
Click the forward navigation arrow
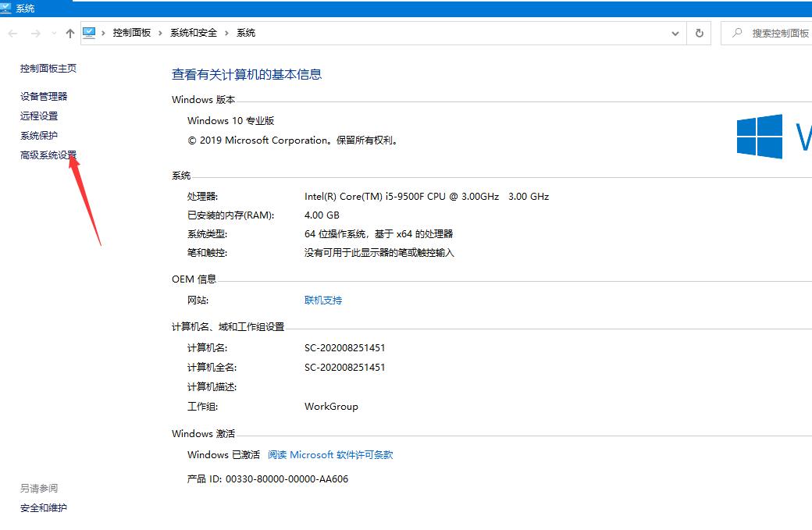pyautogui.click(x=34, y=33)
